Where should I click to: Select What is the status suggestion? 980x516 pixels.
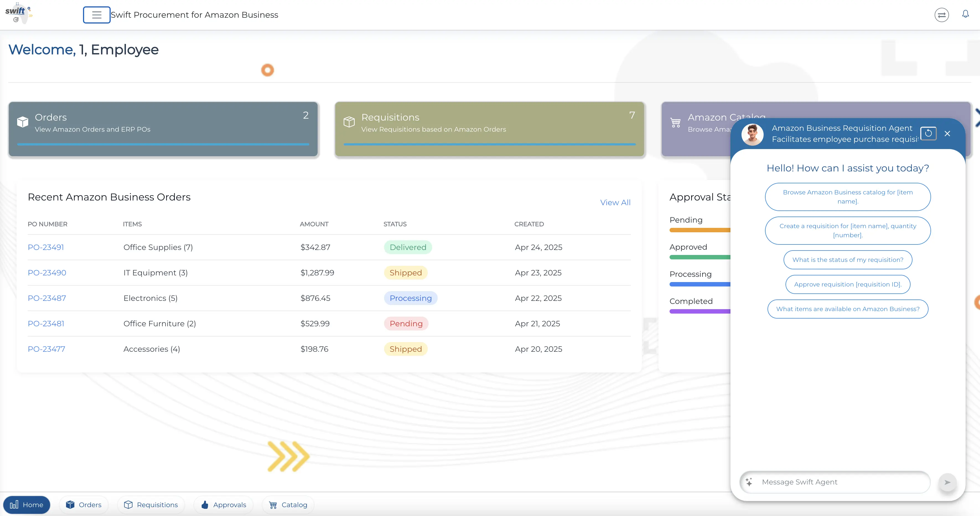[x=848, y=260]
